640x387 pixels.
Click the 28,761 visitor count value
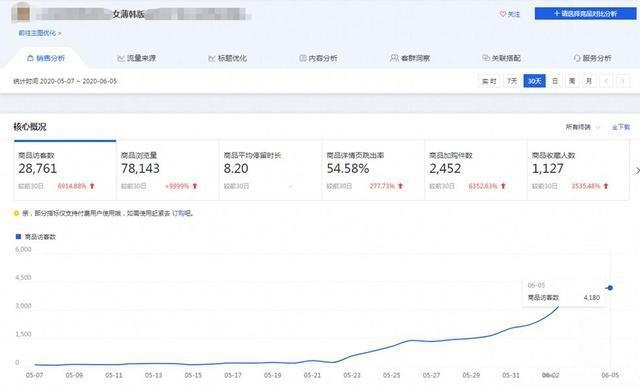[38, 168]
